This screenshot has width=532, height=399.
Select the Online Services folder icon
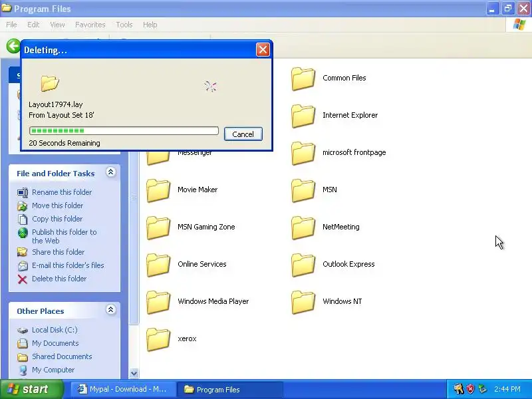[158, 265]
